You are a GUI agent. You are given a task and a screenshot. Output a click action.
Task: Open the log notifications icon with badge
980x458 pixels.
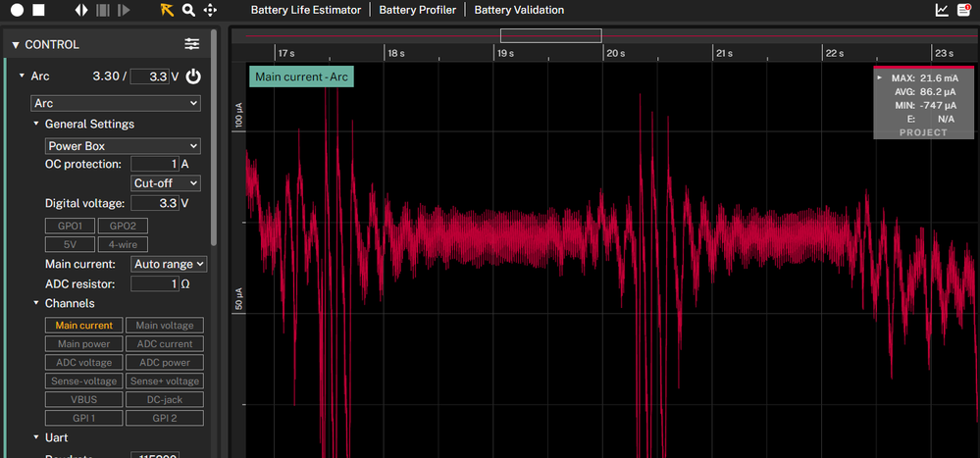(x=964, y=10)
